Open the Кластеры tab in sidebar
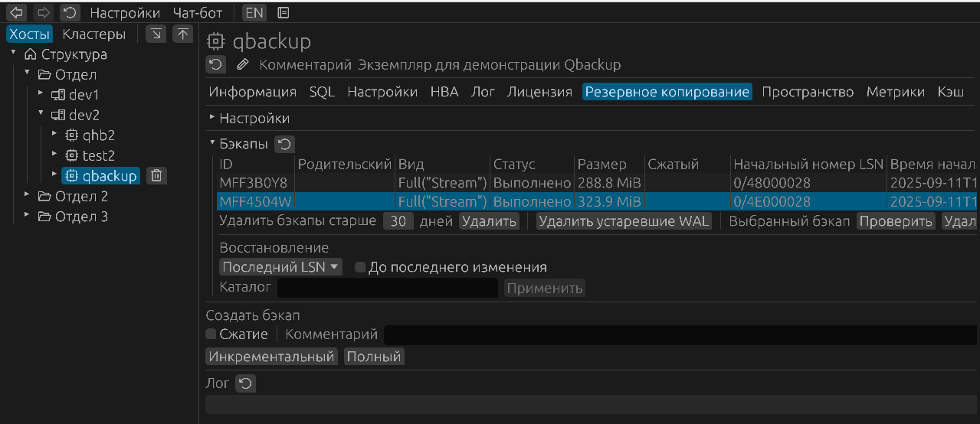Screen dimensions: 980x424 (93, 34)
